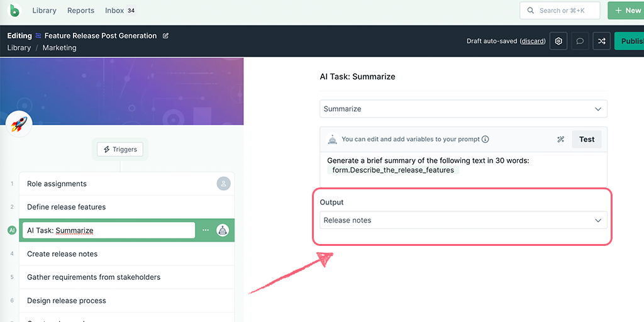Image resolution: width=644 pixels, height=322 pixels.
Task: Click the Search input field
Action: (x=560, y=11)
